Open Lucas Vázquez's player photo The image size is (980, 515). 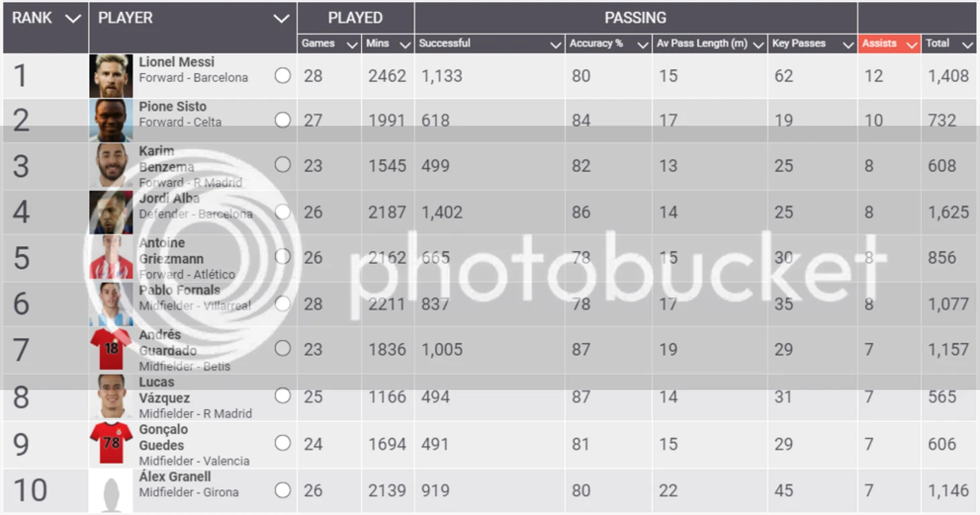(x=111, y=396)
